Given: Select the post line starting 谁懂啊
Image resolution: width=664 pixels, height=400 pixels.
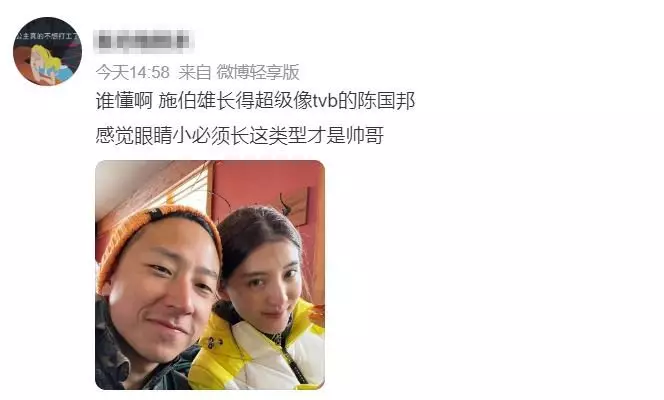Looking at the screenshot, I should [x=255, y=102].
